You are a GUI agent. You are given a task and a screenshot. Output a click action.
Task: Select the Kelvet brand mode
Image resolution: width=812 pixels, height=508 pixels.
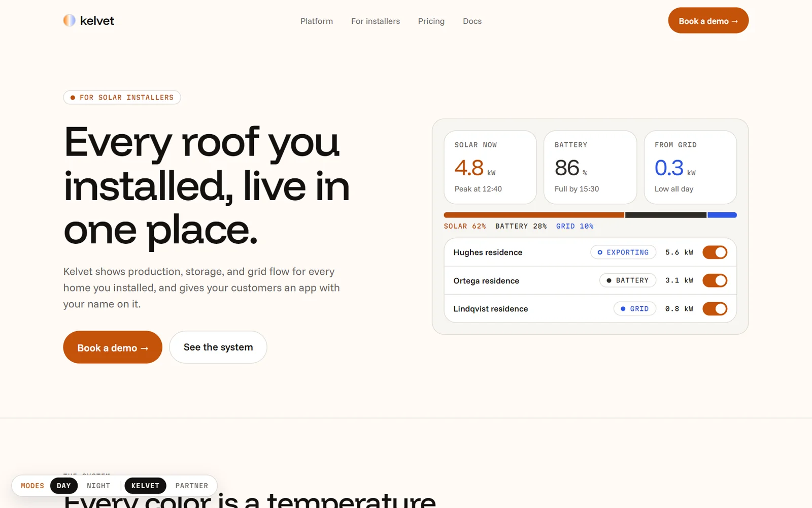pos(145,486)
